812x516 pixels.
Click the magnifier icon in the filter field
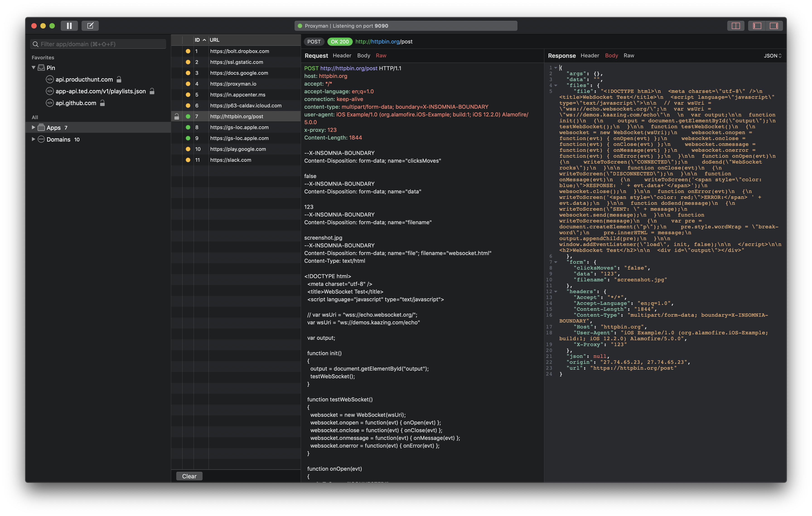pos(36,44)
